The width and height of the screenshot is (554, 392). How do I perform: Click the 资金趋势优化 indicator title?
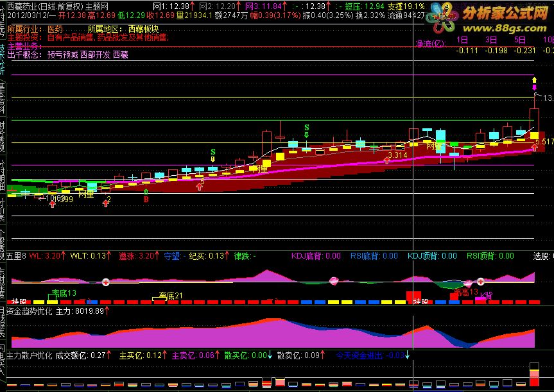pos(30,311)
